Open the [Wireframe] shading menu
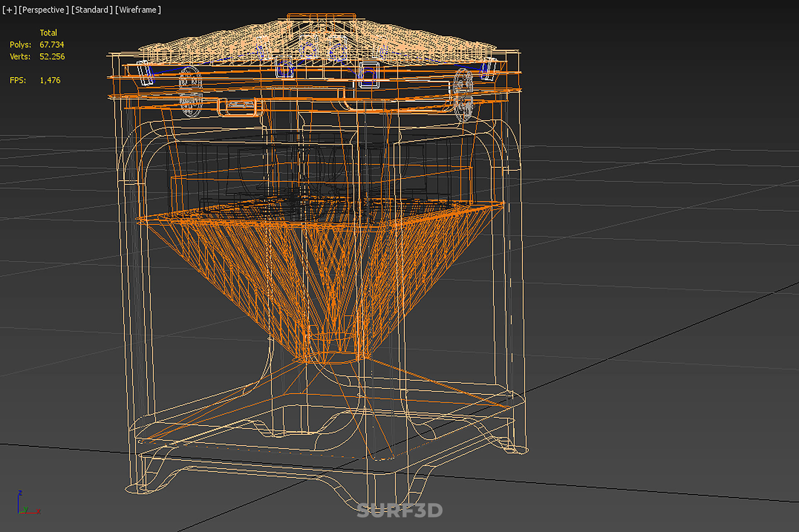Image resolution: width=799 pixels, height=532 pixels. pyautogui.click(x=138, y=10)
